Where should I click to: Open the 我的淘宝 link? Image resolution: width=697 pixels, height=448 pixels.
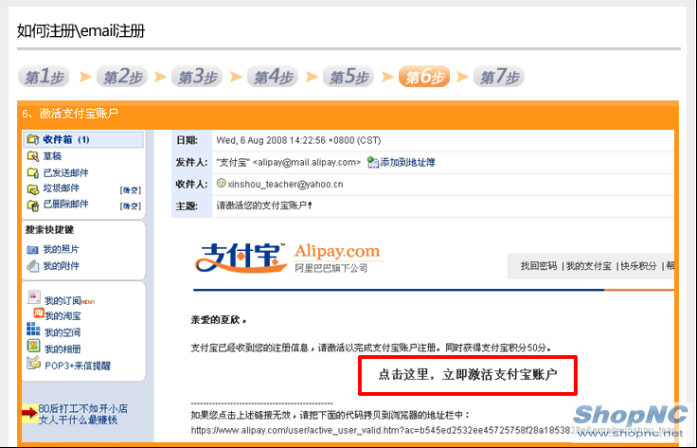[x=63, y=316]
